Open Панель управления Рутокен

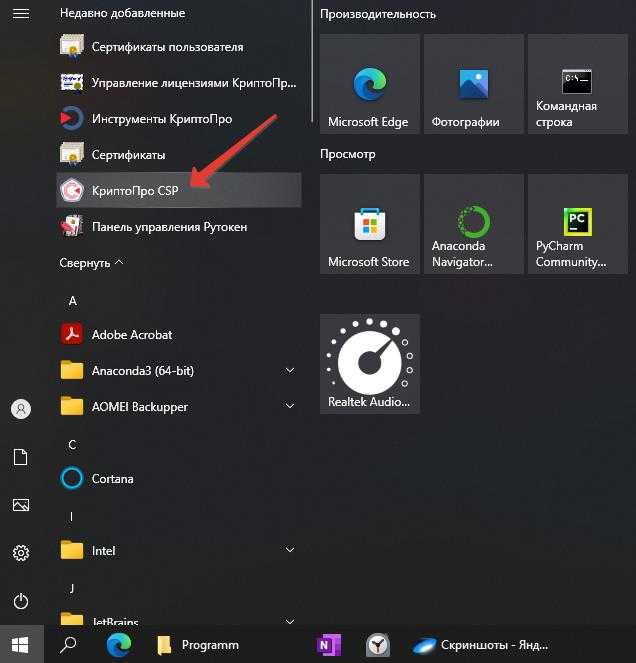179,227
